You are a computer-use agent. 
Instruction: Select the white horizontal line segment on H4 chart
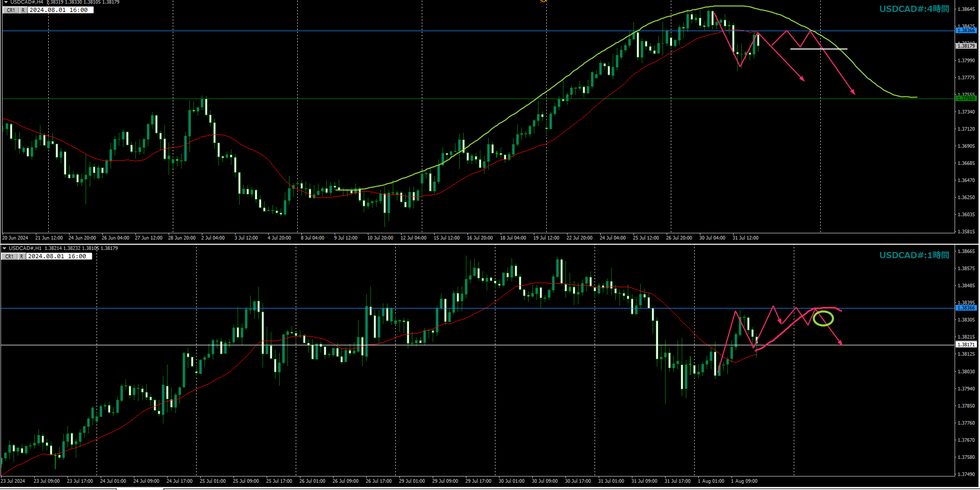point(819,49)
